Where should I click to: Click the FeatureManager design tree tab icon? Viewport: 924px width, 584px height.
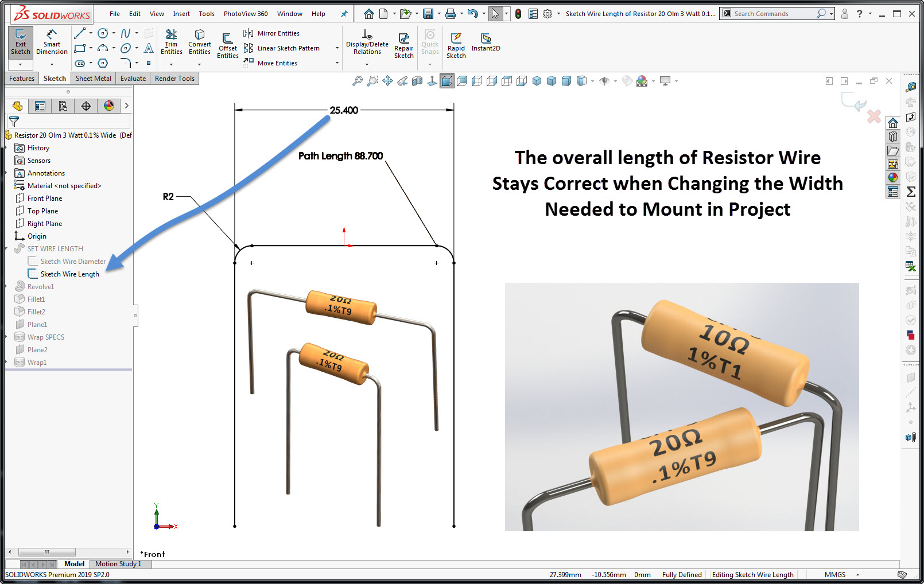pyautogui.click(x=17, y=106)
